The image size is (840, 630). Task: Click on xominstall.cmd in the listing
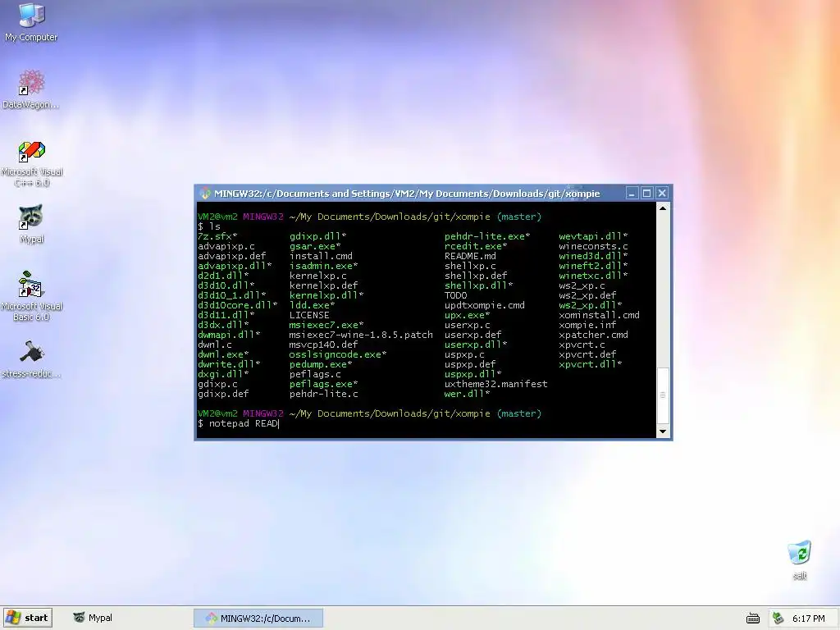(599, 315)
